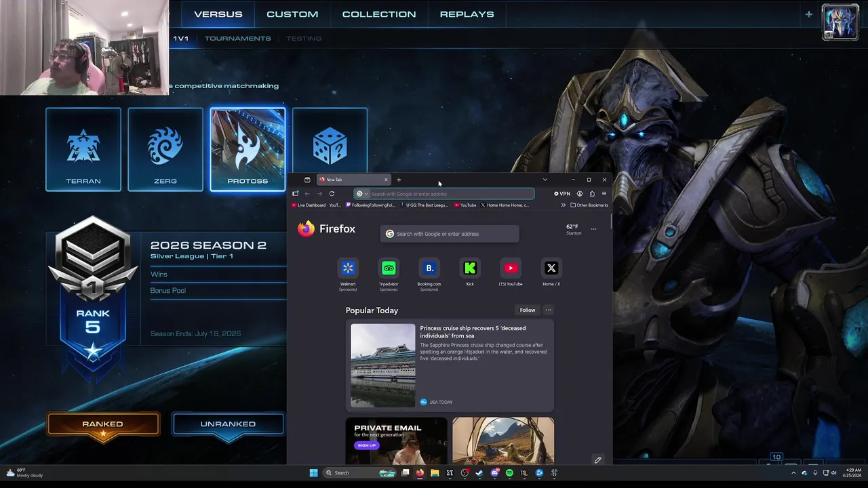Select the Zerg race tile

tap(165, 149)
